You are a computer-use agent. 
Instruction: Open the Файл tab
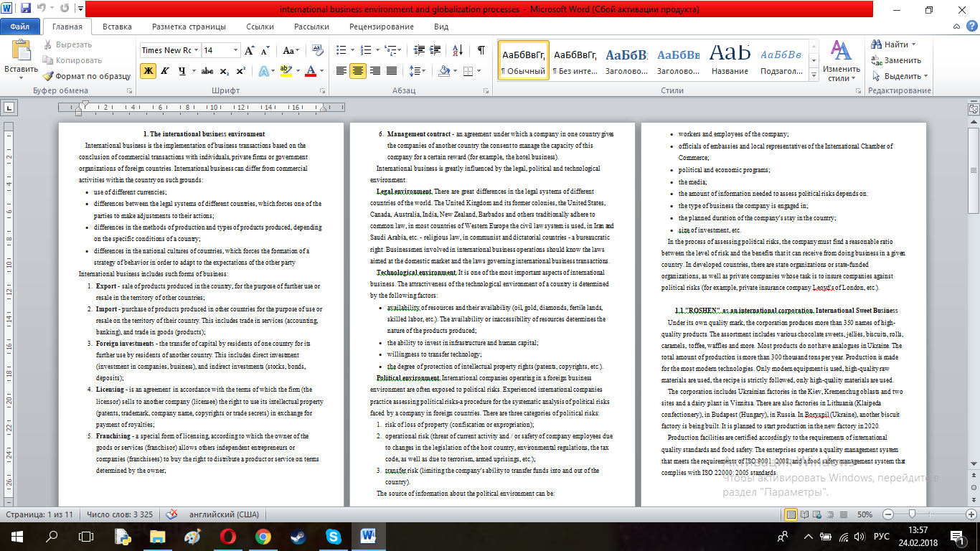click(19, 27)
